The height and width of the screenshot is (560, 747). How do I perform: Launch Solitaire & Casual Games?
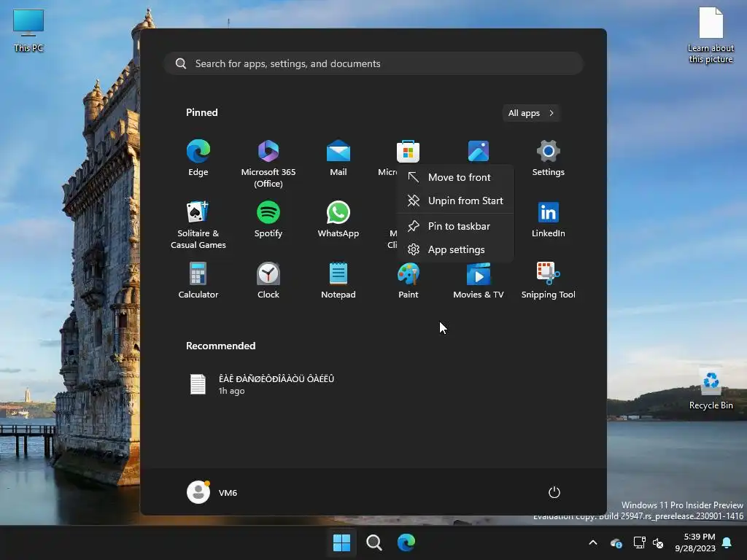(198, 225)
